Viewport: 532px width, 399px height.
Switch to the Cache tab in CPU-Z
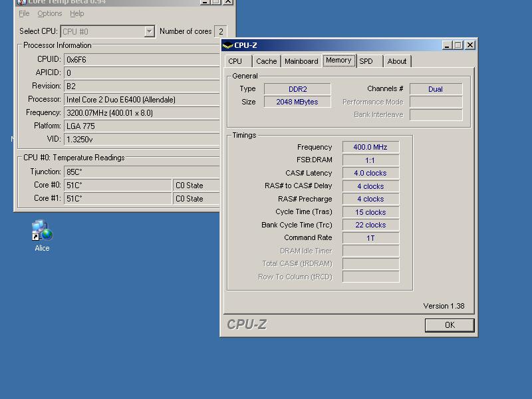(267, 61)
